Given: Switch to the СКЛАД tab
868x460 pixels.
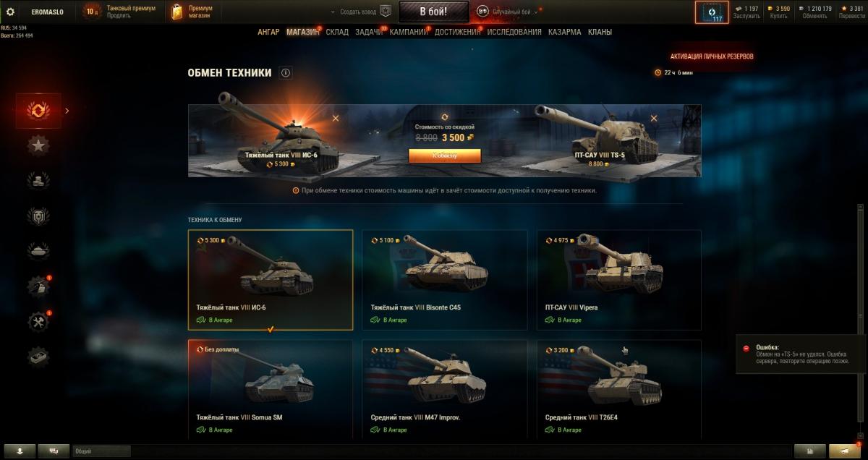Looking at the screenshot, I should 337,32.
